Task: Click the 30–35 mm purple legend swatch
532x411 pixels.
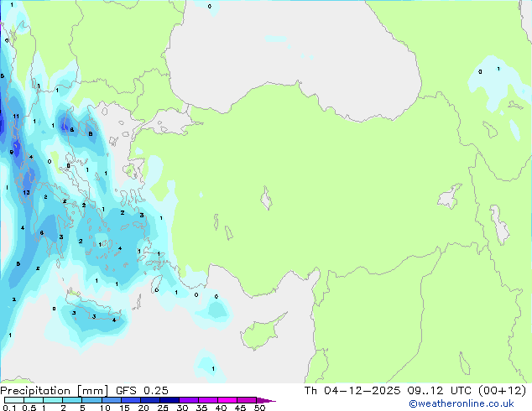Action: (189, 400)
